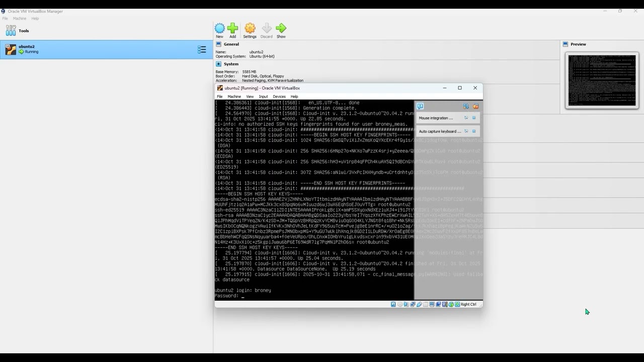Screen dimensions: 644x362
Task: Toggle the notification sort order icon
Action: (466, 106)
